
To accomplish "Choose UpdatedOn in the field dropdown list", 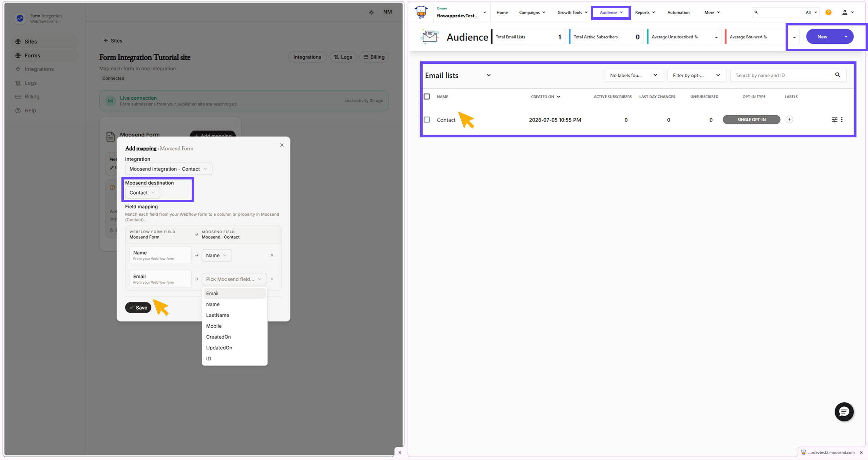I will pos(234,348).
